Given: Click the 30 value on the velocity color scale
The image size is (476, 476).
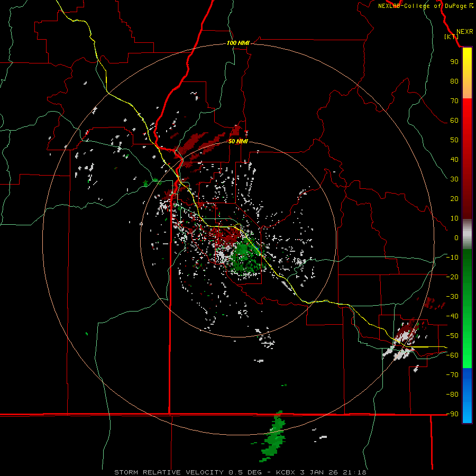Looking at the screenshot, I should (454, 179).
